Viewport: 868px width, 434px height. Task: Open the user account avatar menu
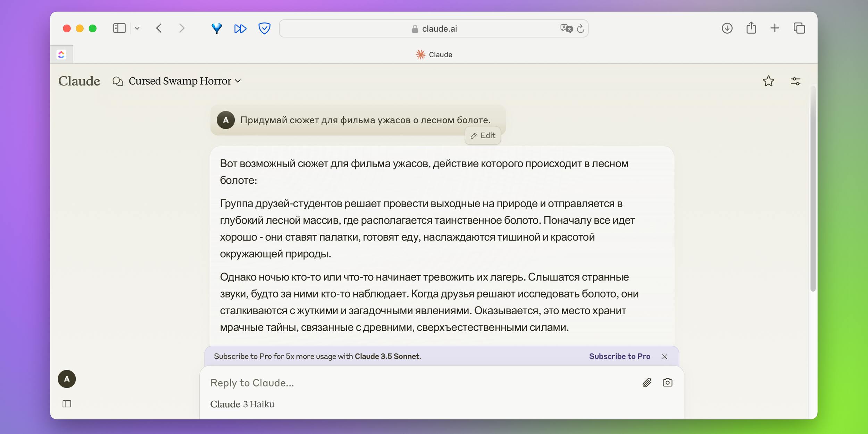pos(67,379)
